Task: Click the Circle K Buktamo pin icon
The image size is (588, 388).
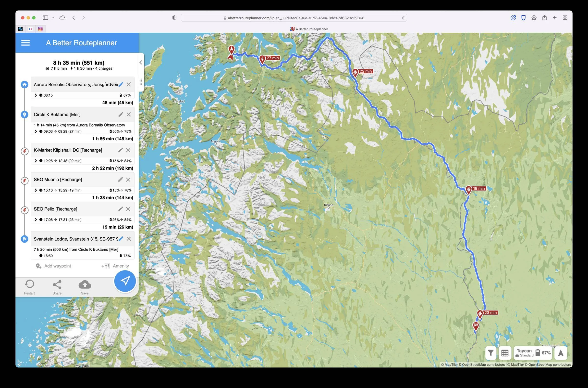Action: pyautogui.click(x=24, y=115)
